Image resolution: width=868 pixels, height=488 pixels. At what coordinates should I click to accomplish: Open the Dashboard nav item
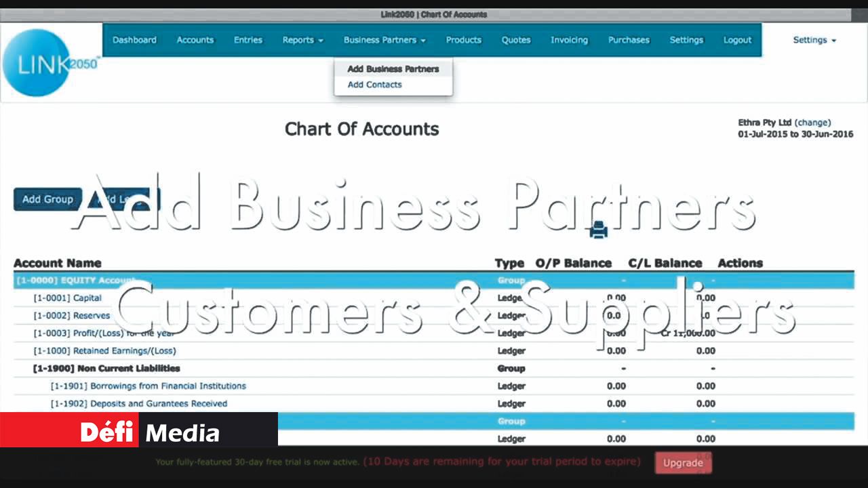point(134,40)
